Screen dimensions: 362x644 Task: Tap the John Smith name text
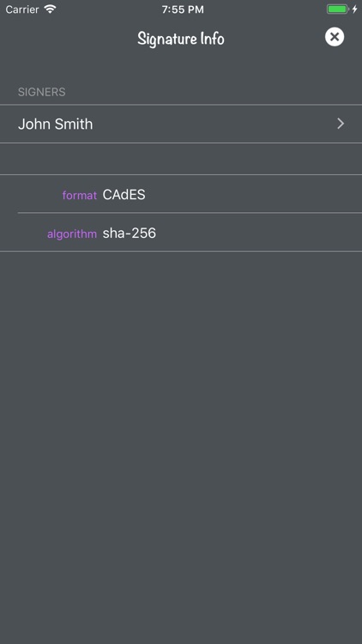click(56, 124)
